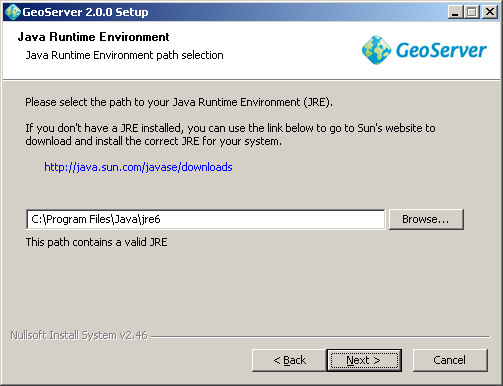
Task: Click the "GeoServer 2.0.0 Setup" title bar text
Action: pyautogui.click(x=85, y=12)
